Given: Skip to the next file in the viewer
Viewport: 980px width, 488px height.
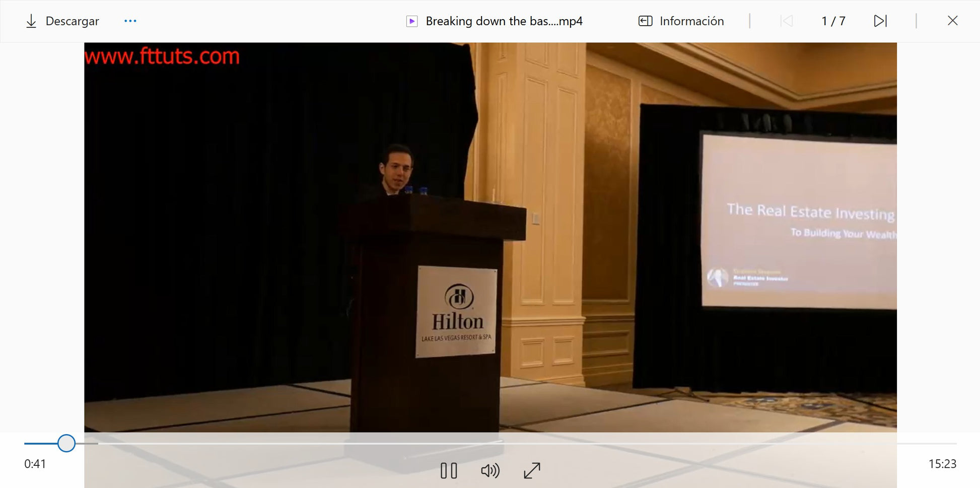Looking at the screenshot, I should pyautogui.click(x=880, y=21).
